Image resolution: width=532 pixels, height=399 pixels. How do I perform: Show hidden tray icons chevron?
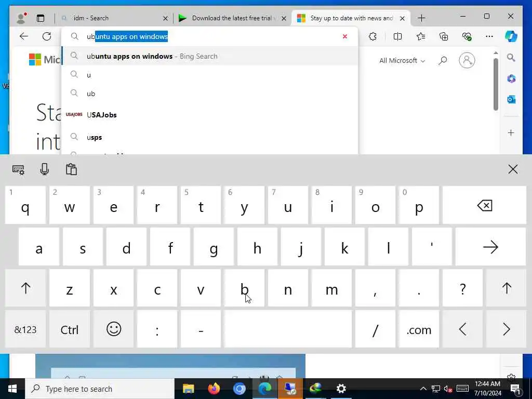423,389
